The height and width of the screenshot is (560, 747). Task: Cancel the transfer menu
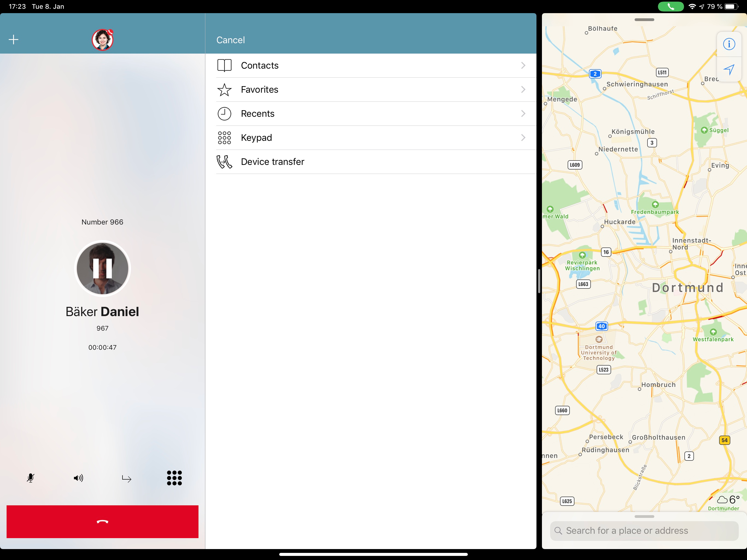point(230,40)
